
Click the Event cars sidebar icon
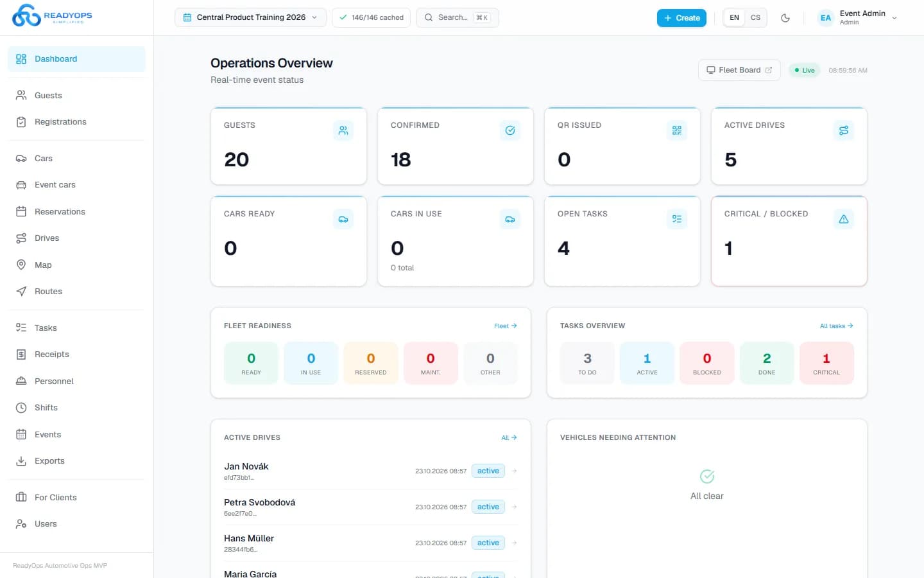[x=21, y=185]
